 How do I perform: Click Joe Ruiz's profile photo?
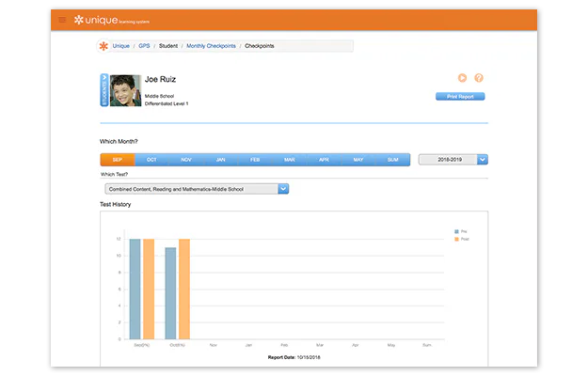coord(126,90)
